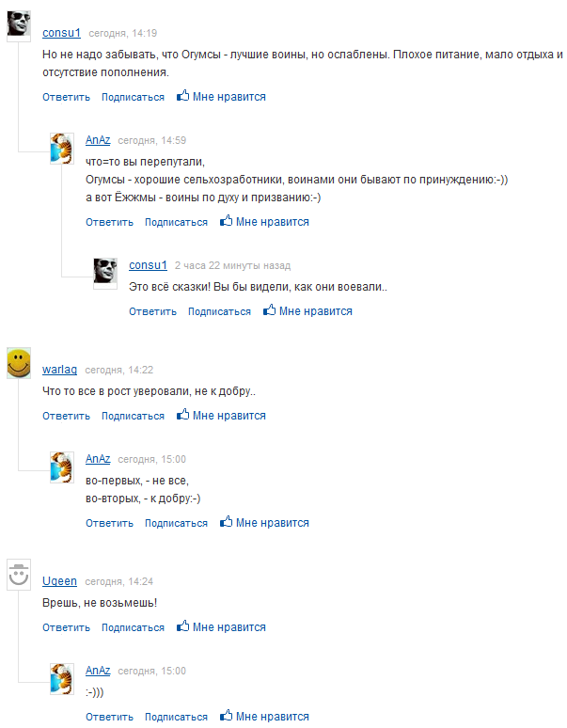The image size is (567, 728).
Task: Click thumbs-up icon under consu1's first comment
Action: [x=182, y=96]
